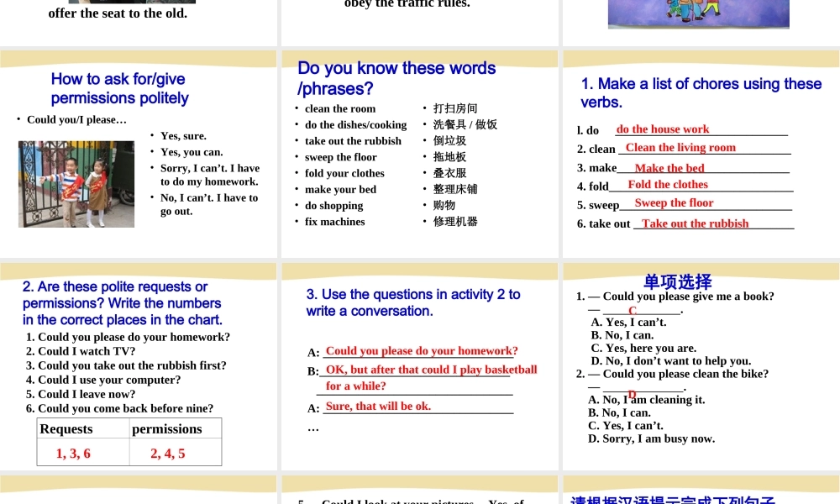This screenshot has height=504, width=840.
Task: Click the bullet "make your bed"
Action: tap(340, 189)
